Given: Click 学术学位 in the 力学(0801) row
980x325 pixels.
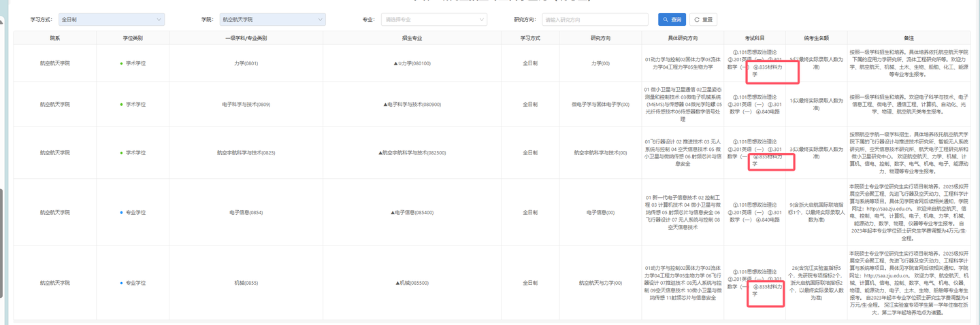Looking at the screenshot, I should point(135,63).
